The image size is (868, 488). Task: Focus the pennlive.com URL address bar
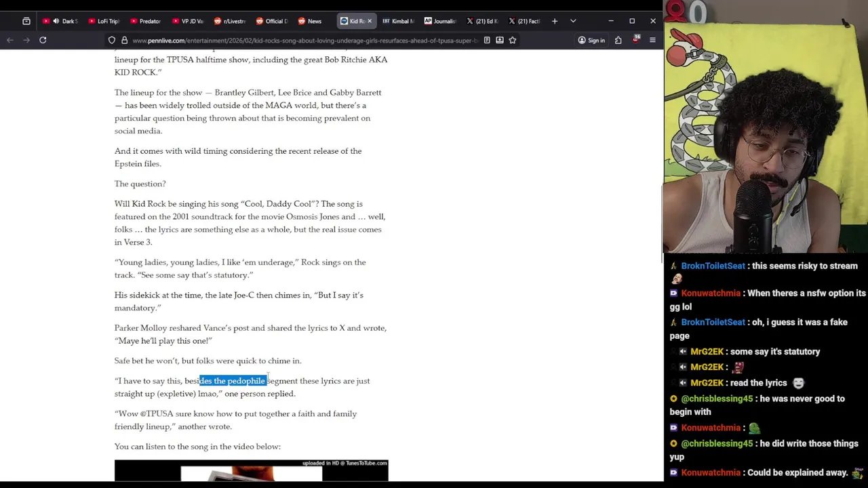tap(305, 40)
